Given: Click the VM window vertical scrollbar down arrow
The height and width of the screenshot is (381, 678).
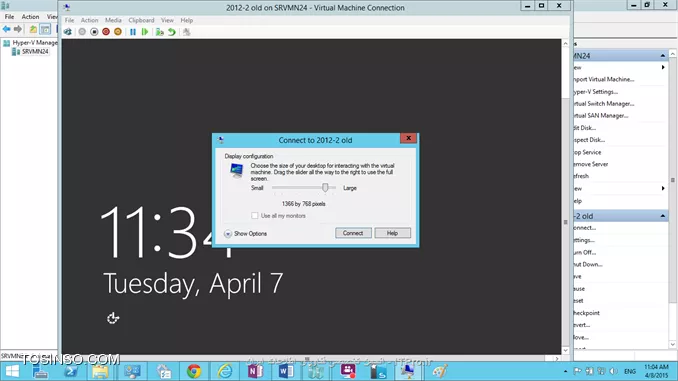Looking at the screenshot, I should (x=566, y=351).
